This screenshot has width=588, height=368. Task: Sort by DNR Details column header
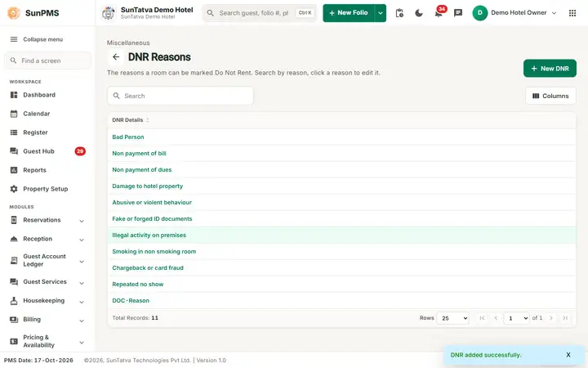coord(130,119)
